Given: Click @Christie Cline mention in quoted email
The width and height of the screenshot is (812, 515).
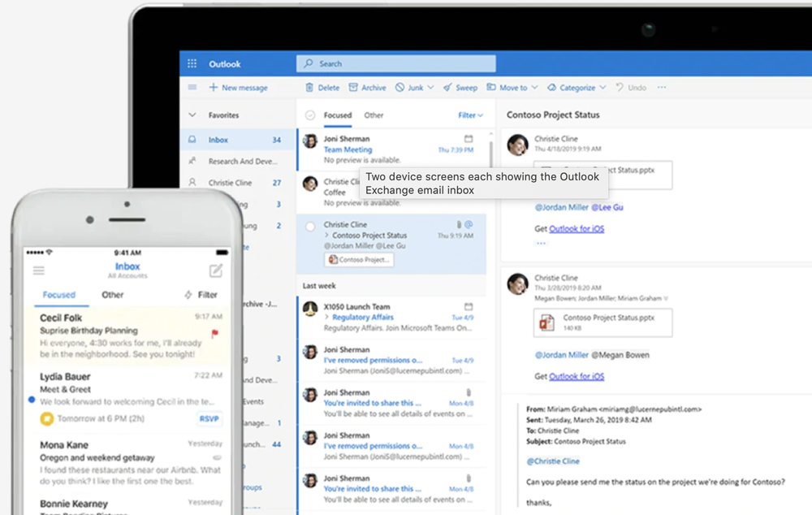Looking at the screenshot, I should tap(552, 461).
